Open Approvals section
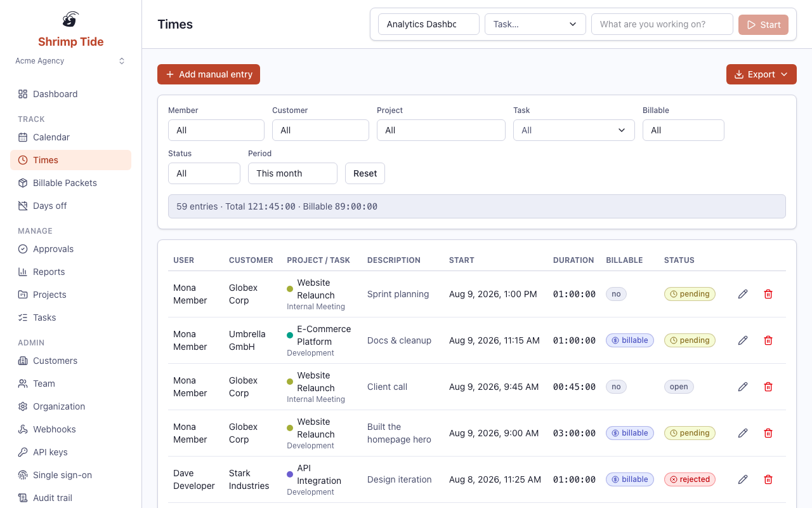Image resolution: width=812 pixels, height=508 pixels. (x=70, y=249)
